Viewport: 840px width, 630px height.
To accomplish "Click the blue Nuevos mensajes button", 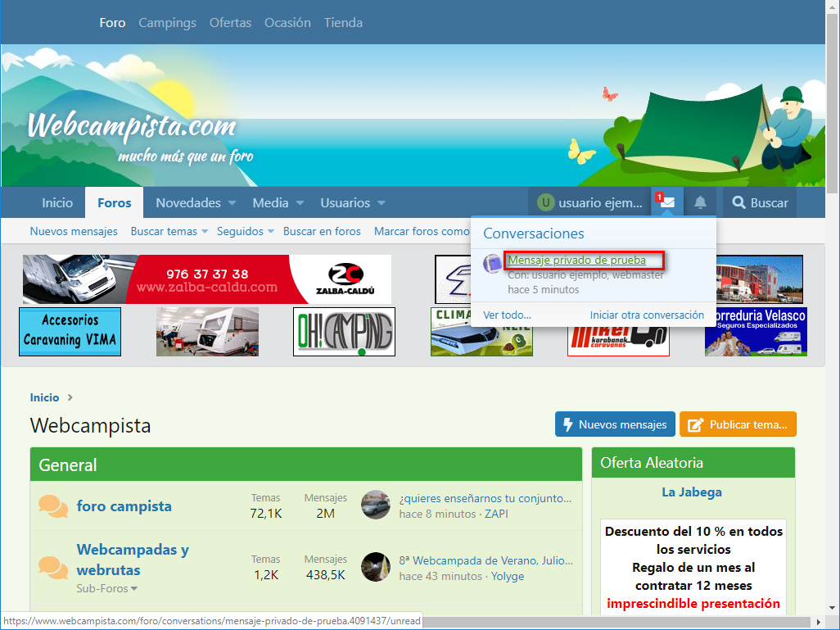I will point(615,424).
